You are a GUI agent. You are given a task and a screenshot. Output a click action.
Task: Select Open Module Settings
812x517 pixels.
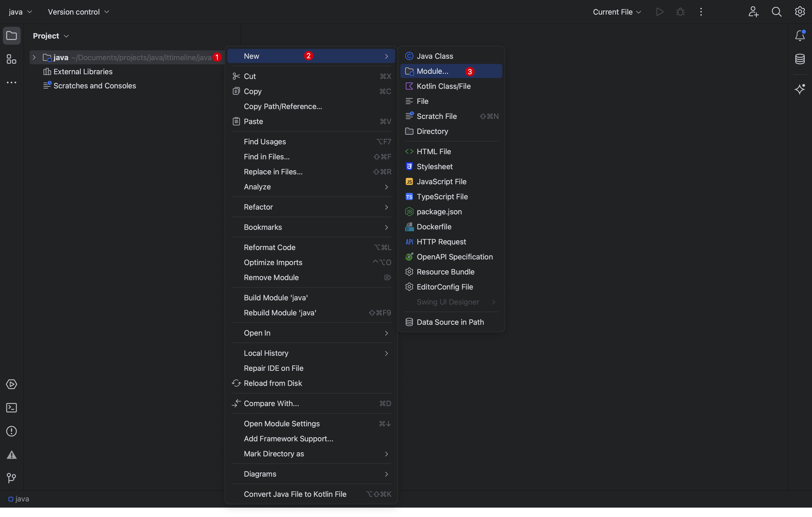tap(311, 423)
